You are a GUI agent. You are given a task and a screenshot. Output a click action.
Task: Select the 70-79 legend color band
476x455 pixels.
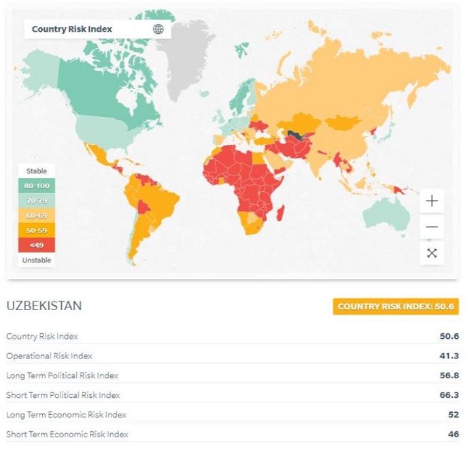coord(37,200)
